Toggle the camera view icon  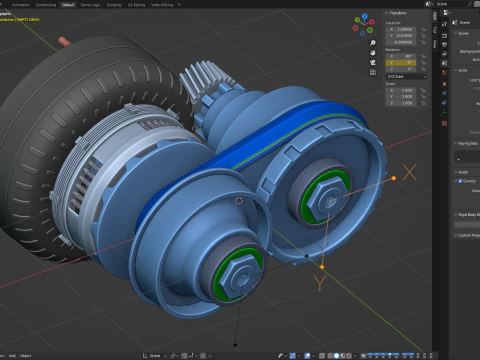(x=373, y=62)
